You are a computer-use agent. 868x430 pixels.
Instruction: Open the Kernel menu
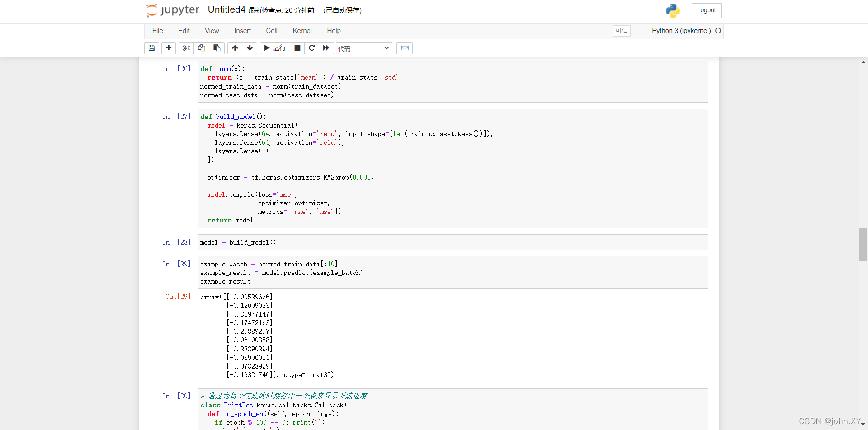pos(302,31)
